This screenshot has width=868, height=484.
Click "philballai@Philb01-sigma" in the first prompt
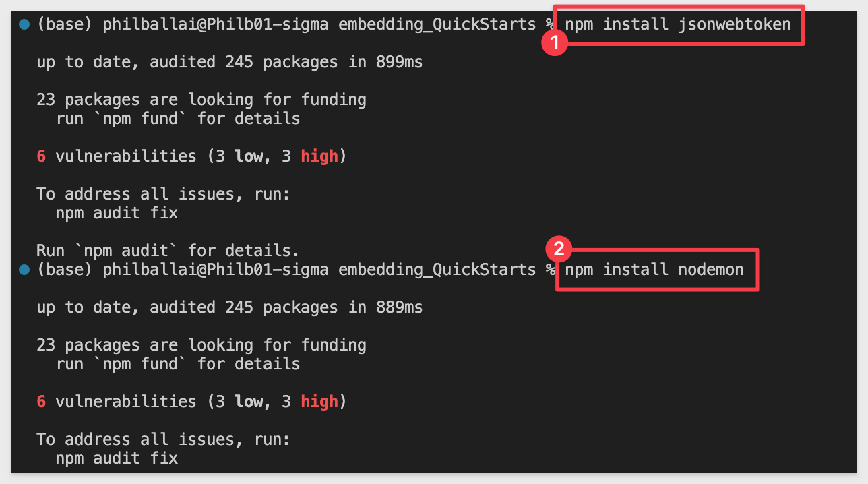pos(216,25)
